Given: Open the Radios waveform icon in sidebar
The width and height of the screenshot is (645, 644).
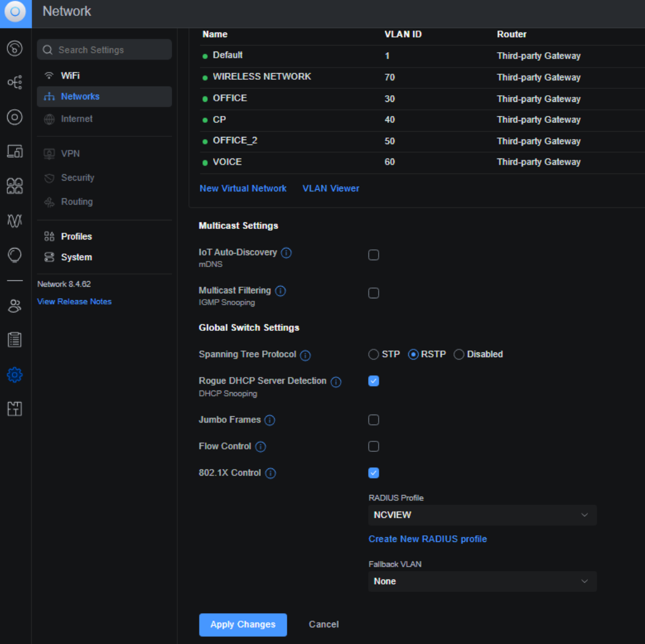Looking at the screenshot, I should click(15, 221).
